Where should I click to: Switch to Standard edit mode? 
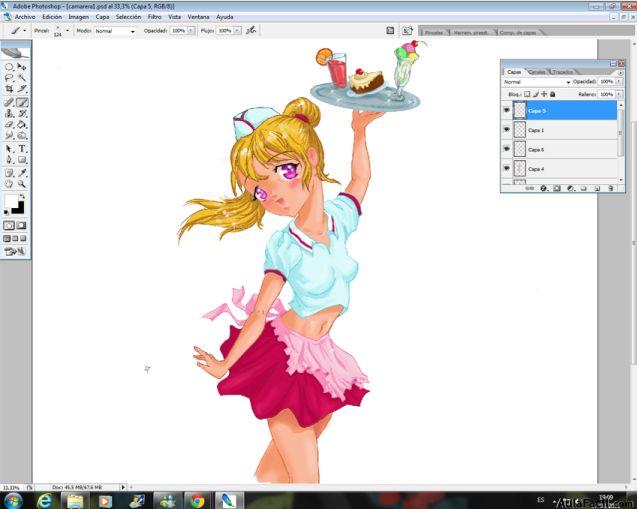tap(9, 225)
